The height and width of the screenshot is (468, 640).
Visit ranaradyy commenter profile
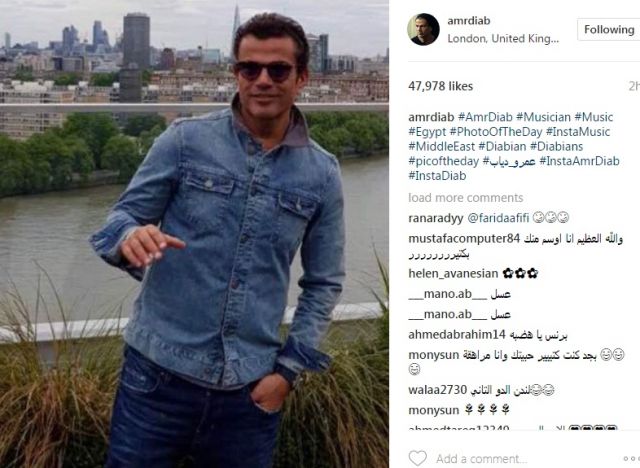click(x=436, y=218)
